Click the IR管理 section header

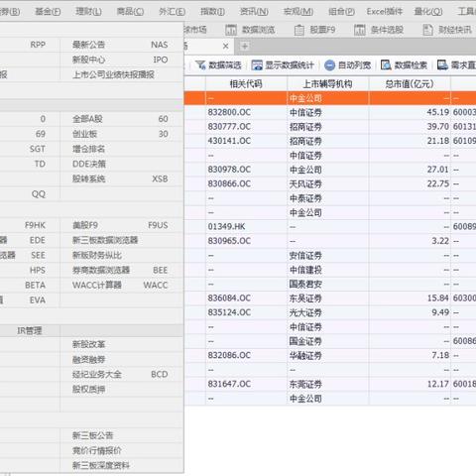[30, 330]
